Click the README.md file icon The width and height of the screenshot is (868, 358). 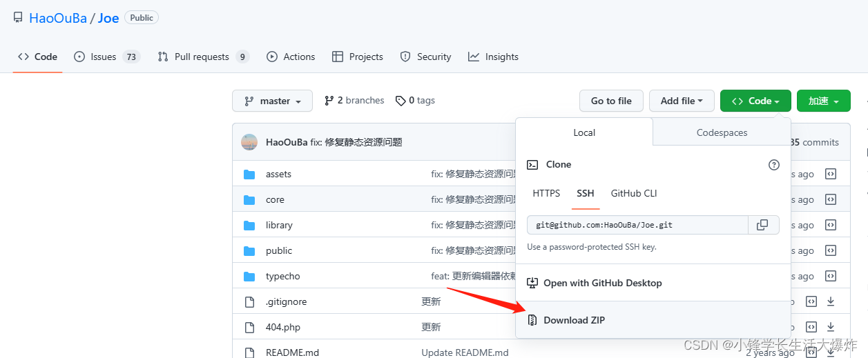click(x=249, y=352)
